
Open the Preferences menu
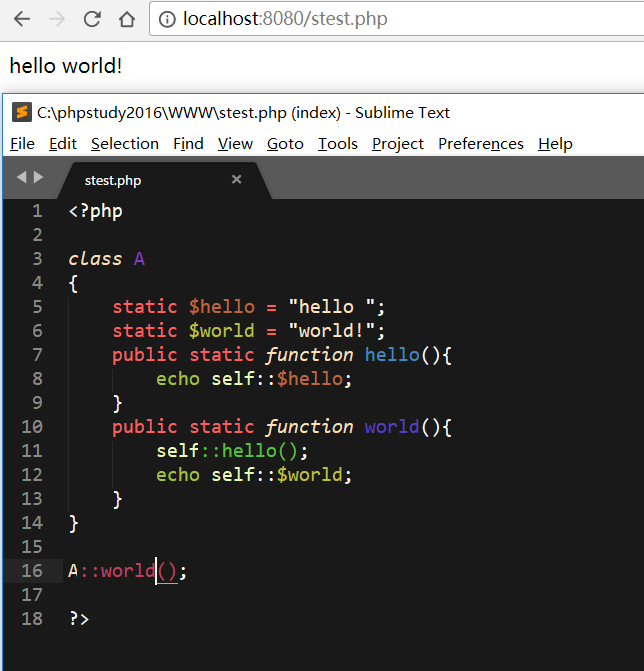481,144
